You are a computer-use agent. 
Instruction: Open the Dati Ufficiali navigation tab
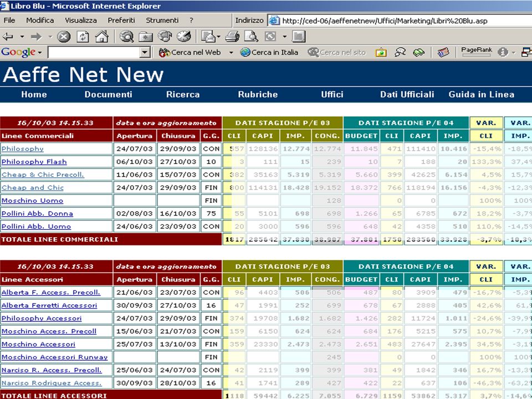coord(407,94)
